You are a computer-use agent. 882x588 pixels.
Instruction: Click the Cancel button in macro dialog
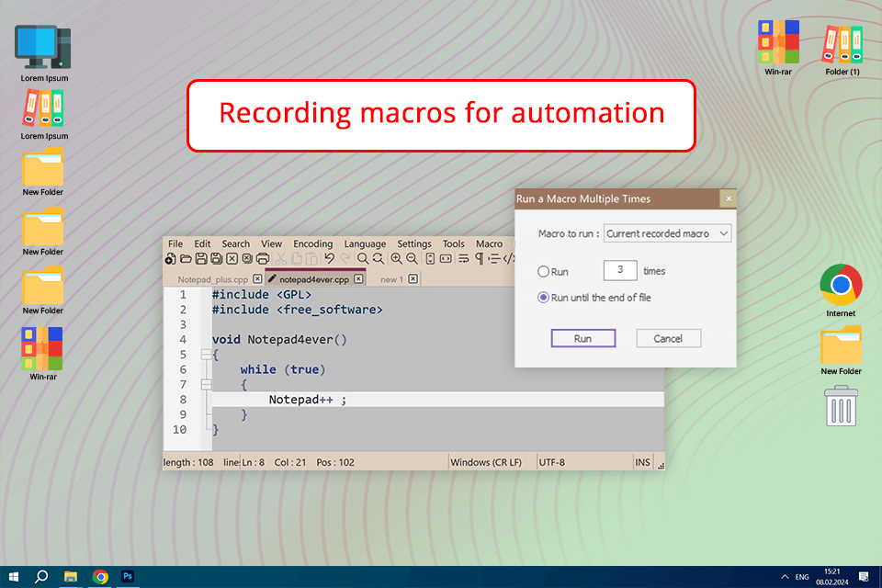[x=668, y=339]
